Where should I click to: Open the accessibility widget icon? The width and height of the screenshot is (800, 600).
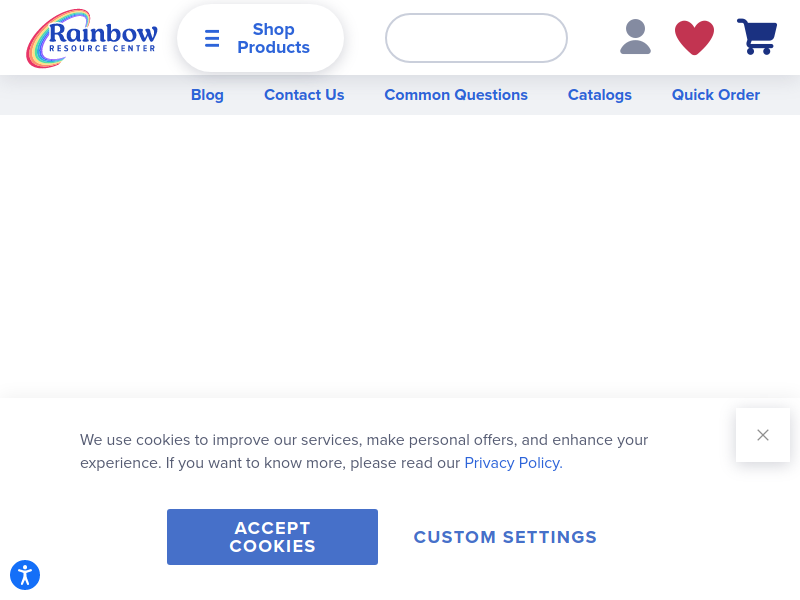pyautogui.click(x=25, y=575)
